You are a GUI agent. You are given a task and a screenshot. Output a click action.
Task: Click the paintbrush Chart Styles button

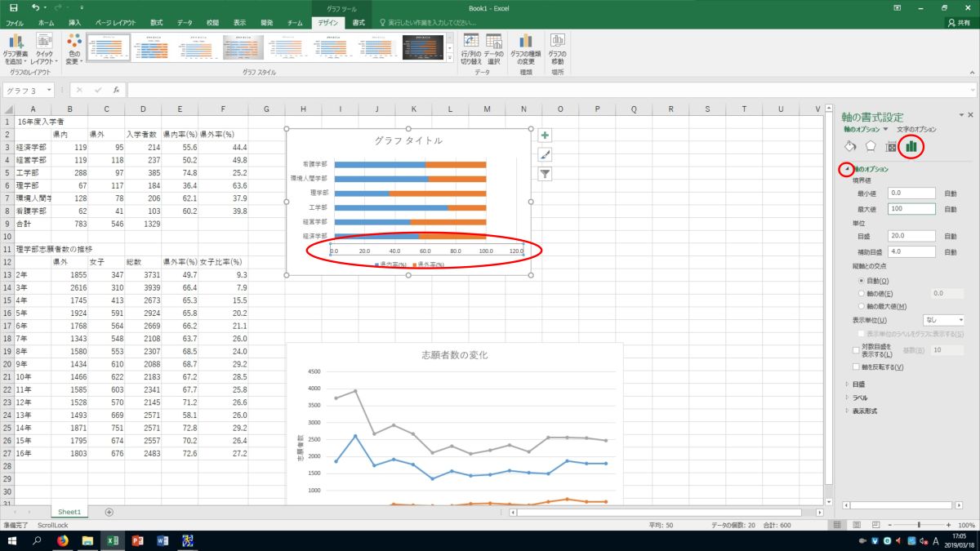(x=545, y=154)
